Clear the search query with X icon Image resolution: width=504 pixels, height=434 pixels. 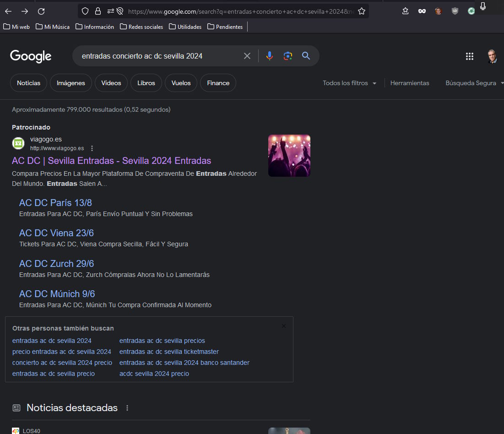247,56
